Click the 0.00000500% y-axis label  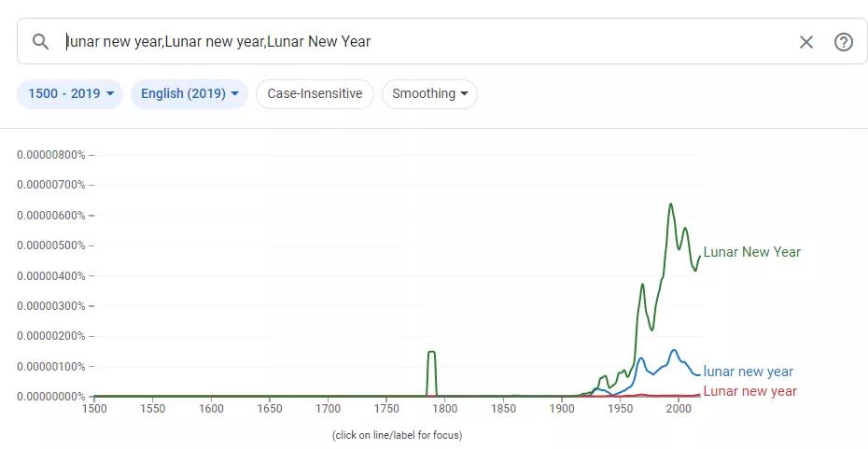pyautogui.click(x=51, y=246)
